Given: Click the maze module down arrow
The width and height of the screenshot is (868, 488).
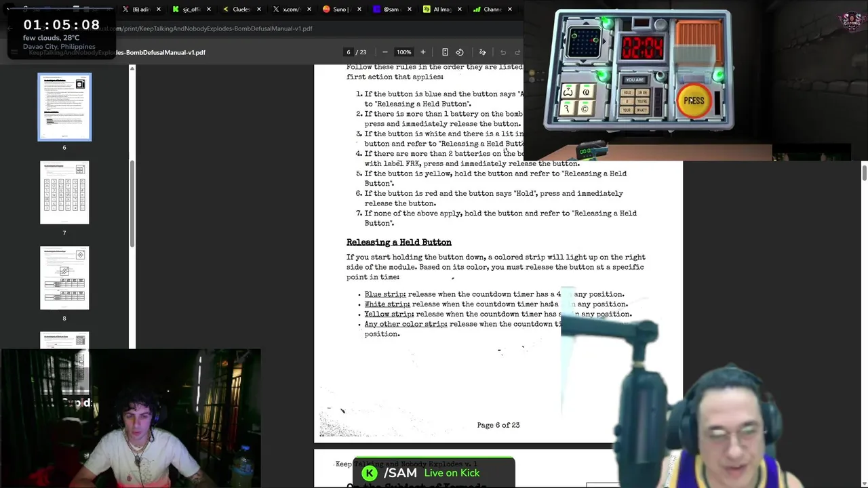Looking at the screenshot, I should [x=583, y=61].
